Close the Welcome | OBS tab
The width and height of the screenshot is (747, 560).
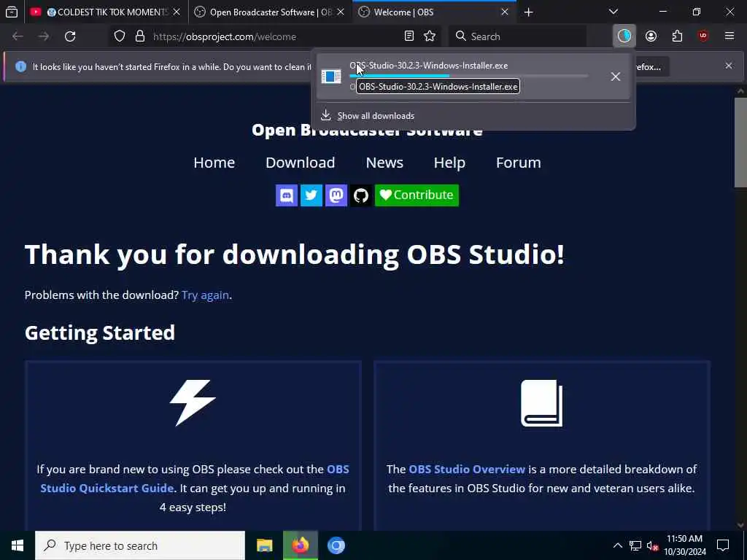tap(505, 12)
